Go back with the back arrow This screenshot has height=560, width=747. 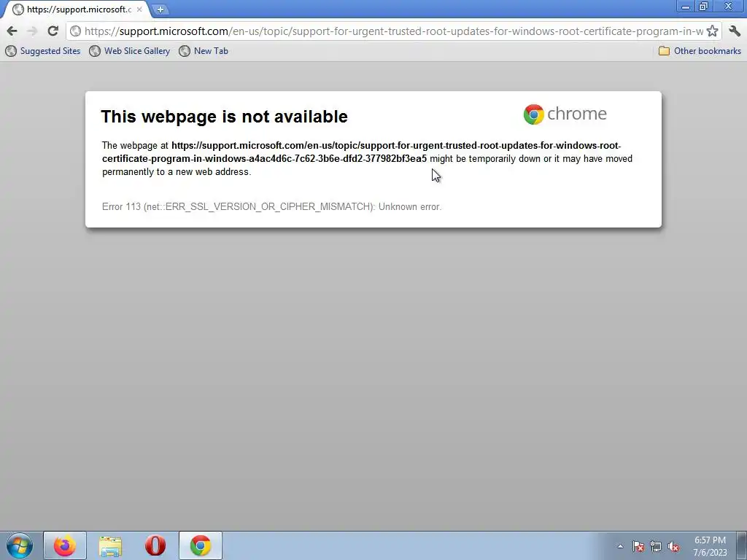point(12,31)
